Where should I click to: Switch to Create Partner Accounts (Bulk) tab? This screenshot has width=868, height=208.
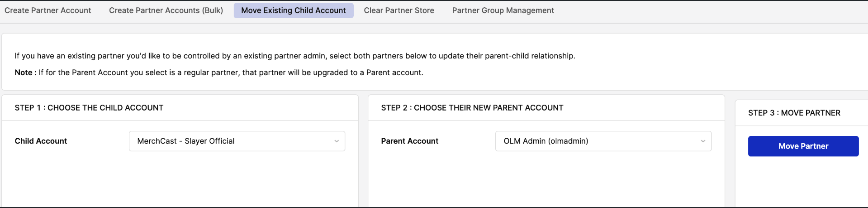click(166, 10)
